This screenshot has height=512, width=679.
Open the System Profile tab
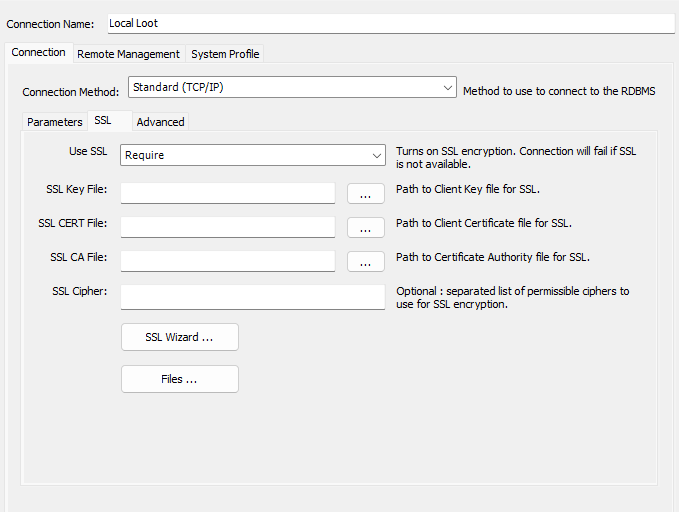click(225, 54)
